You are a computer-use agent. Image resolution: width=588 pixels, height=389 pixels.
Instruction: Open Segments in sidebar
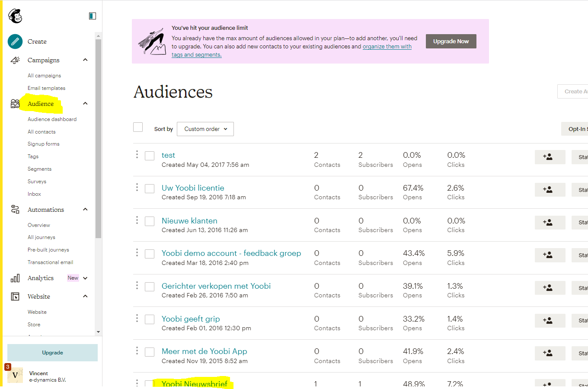[x=39, y=169]
